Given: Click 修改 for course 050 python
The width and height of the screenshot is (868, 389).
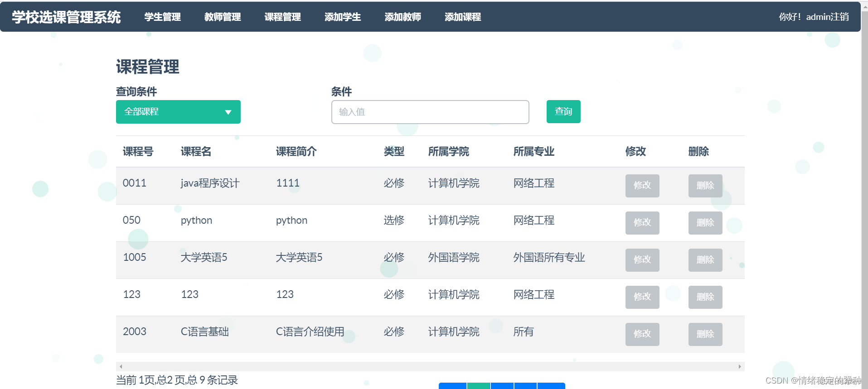Looking at the screenshot, I should click(x=642, y=223).
